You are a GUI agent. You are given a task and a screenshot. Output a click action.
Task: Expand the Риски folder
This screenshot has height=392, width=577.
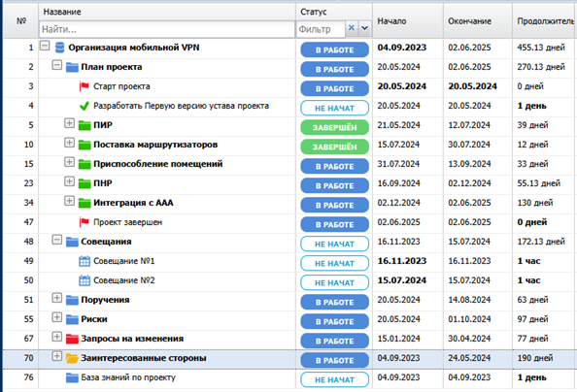[x=56, y=317]
